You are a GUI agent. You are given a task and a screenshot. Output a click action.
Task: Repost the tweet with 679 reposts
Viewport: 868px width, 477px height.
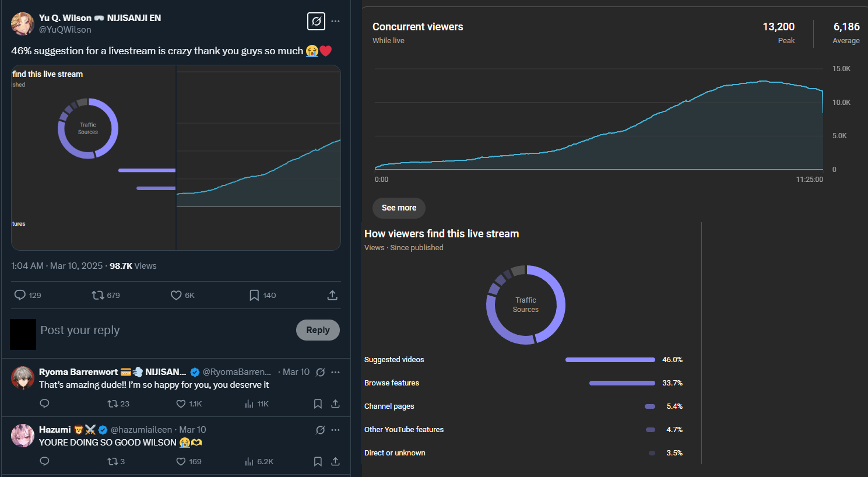[98, 295]
